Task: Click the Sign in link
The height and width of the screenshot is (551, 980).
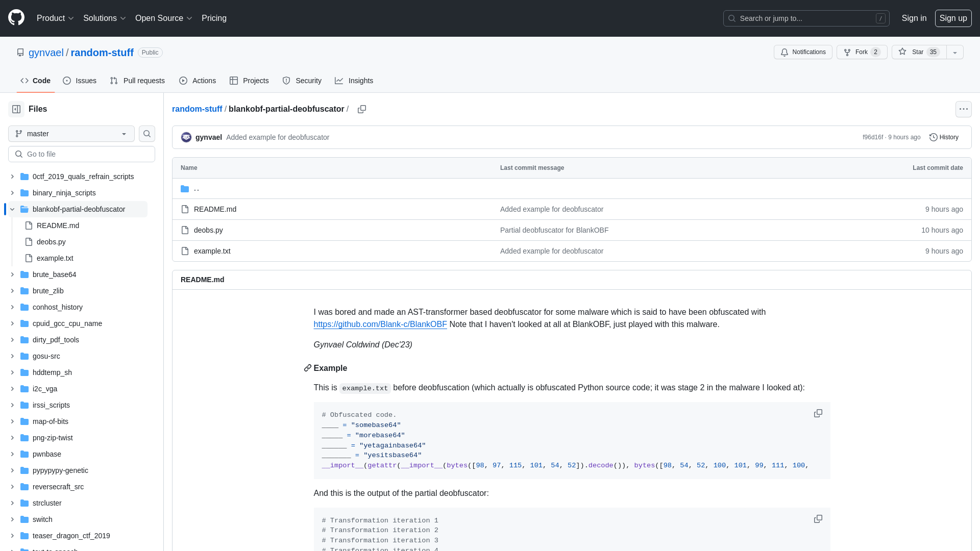Action: (914, 18)
